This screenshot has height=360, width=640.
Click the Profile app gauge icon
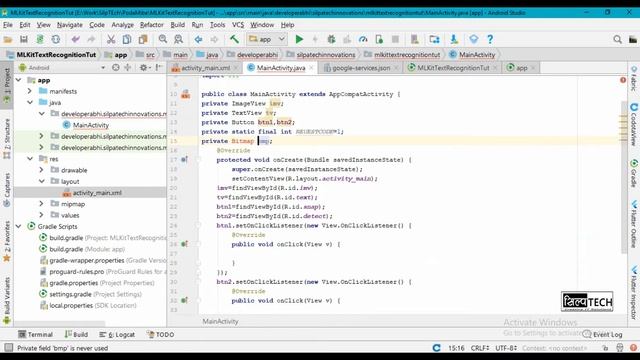(363, 40)
